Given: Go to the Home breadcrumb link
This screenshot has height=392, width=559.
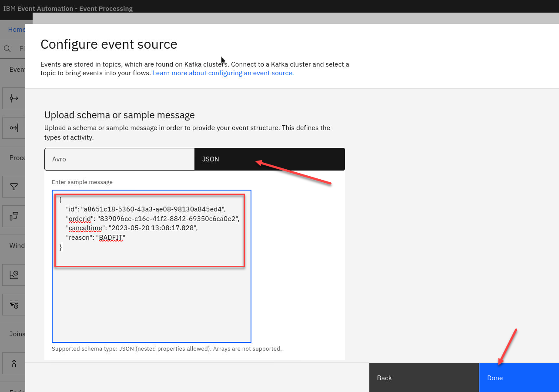Looking at the screenshot, I should [x=17, y=30].
